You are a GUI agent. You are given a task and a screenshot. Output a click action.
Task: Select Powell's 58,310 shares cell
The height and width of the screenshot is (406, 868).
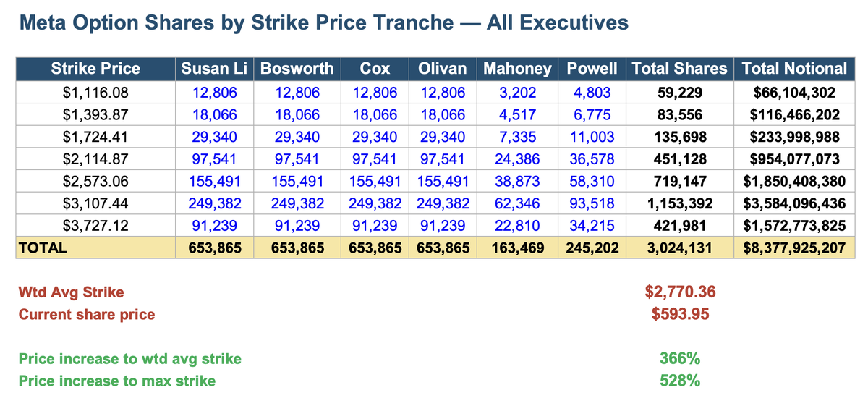(592, 181)
